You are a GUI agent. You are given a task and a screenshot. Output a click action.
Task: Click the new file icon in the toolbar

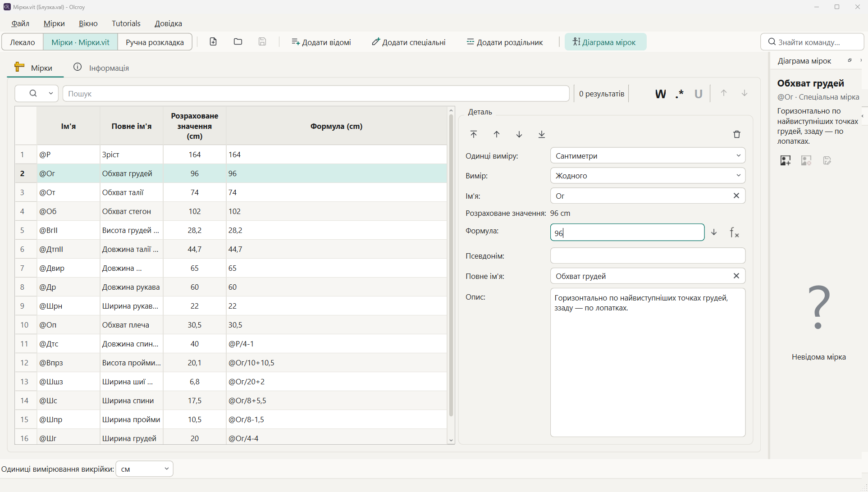click(x=213, y=42)
